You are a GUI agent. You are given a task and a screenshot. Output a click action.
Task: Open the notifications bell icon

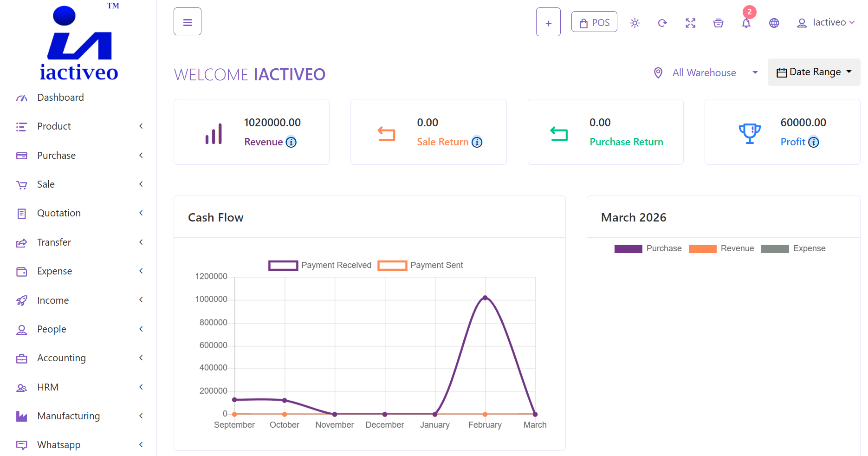(746, 23)
